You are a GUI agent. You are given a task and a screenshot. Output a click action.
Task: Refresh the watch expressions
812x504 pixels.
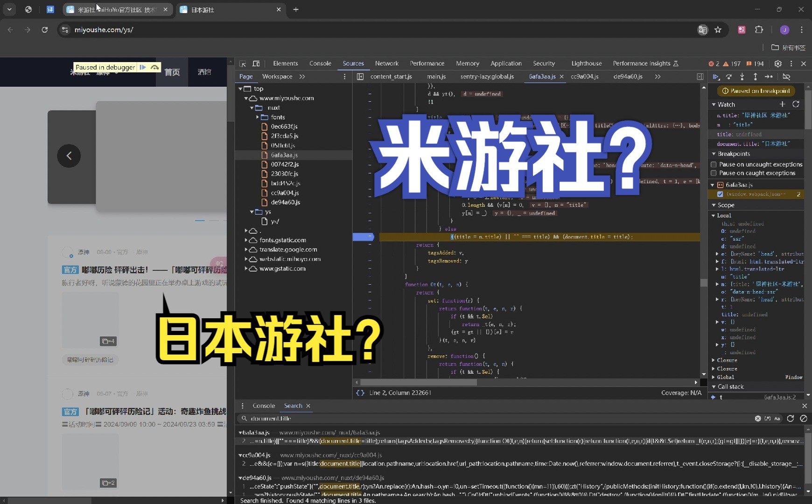point(796,104)
